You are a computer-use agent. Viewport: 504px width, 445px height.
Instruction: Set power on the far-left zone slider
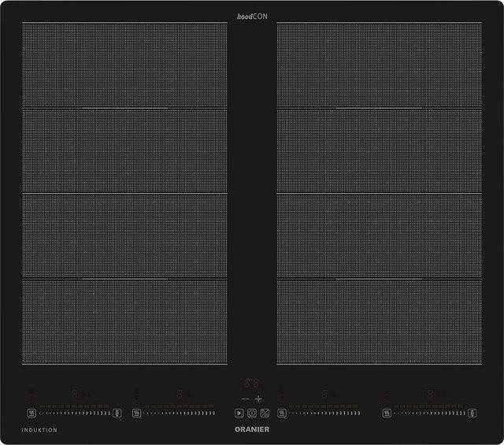point(75,413)
